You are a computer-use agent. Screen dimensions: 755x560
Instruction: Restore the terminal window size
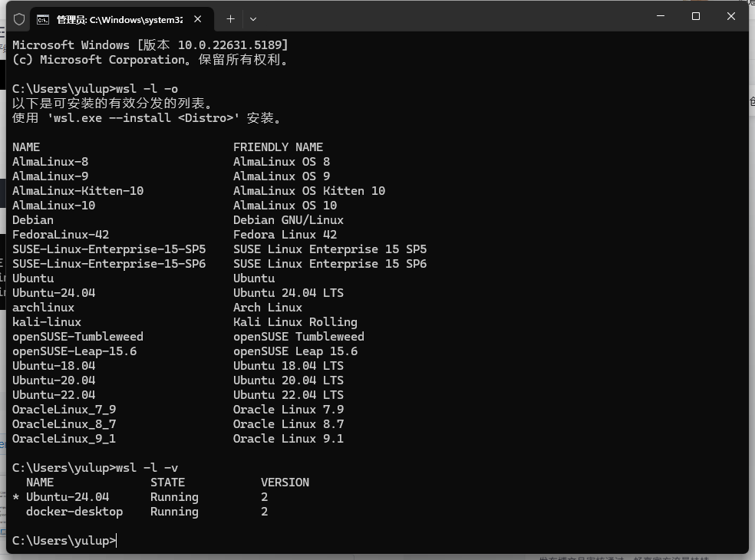(696, 16)
